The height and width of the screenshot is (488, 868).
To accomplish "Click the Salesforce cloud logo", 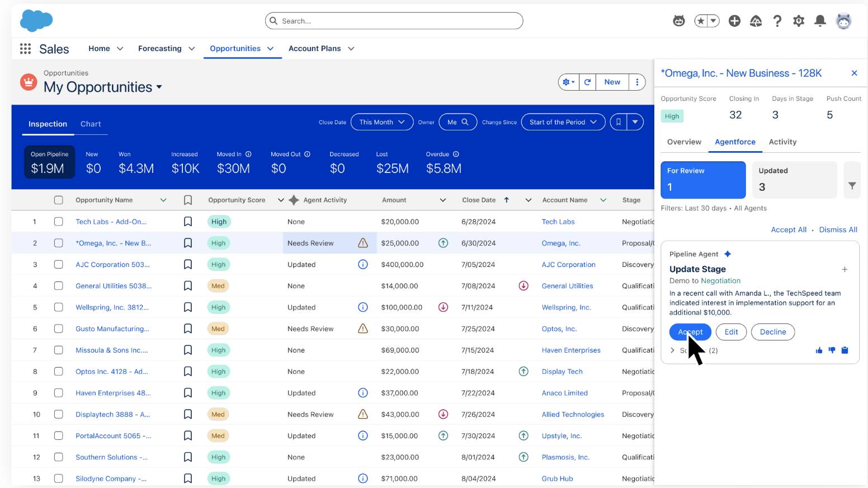I will click(36, 21).
